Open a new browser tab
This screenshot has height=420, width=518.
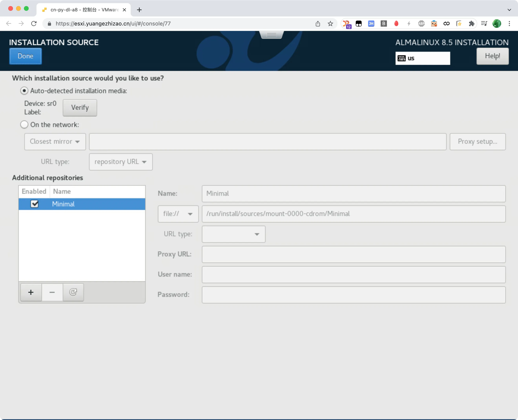tap(139, 10)
